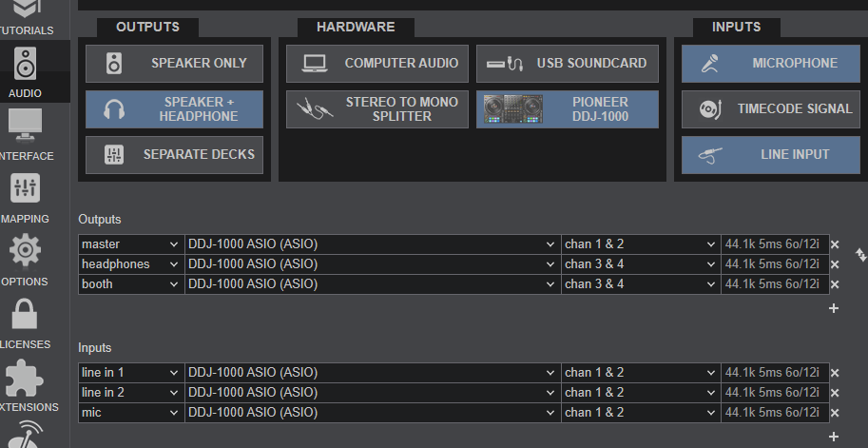
Task: Remove the line in 2 input row
Action: coord(835,393)
